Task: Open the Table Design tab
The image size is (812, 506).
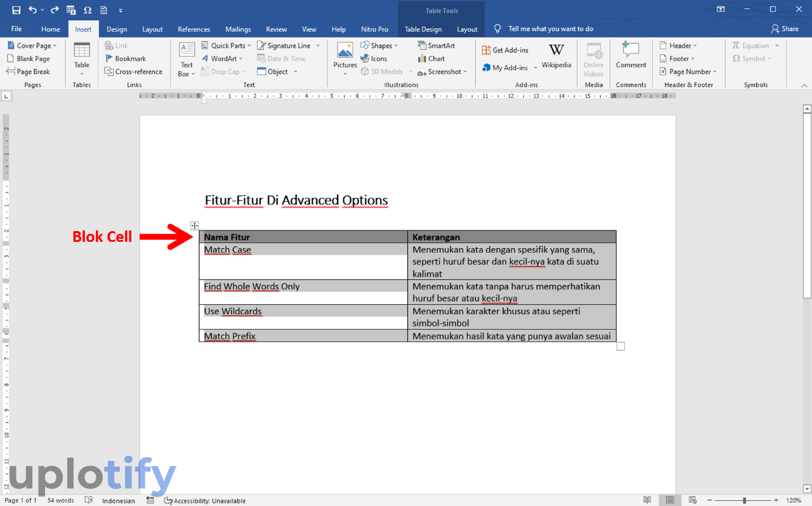Action: click(x=423, y=29)
